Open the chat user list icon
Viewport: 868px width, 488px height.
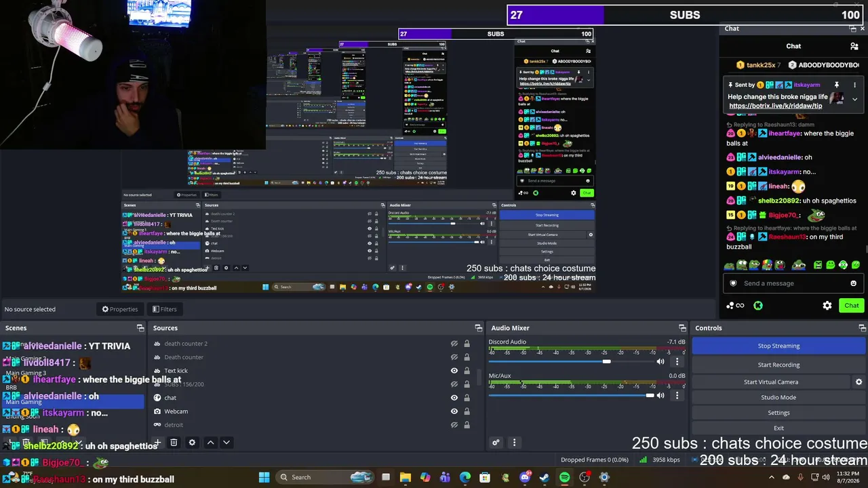pyautogui.click(x=854, y=46)
